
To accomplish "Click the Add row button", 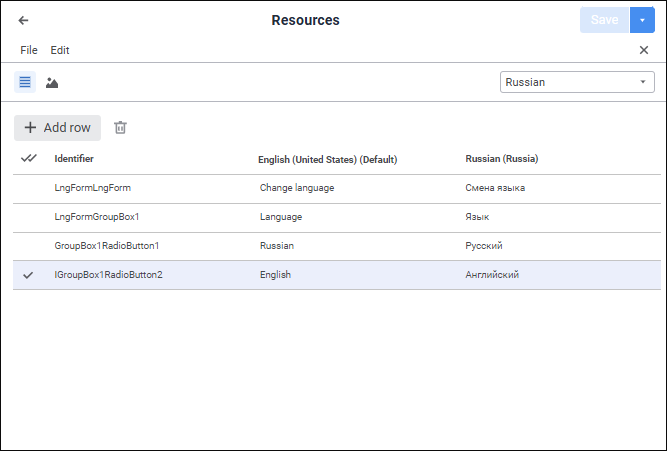I will click(x=57, y=128).
